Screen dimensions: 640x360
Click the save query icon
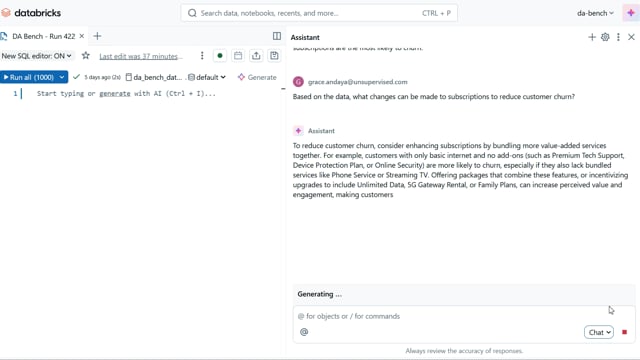pos(274,56)
